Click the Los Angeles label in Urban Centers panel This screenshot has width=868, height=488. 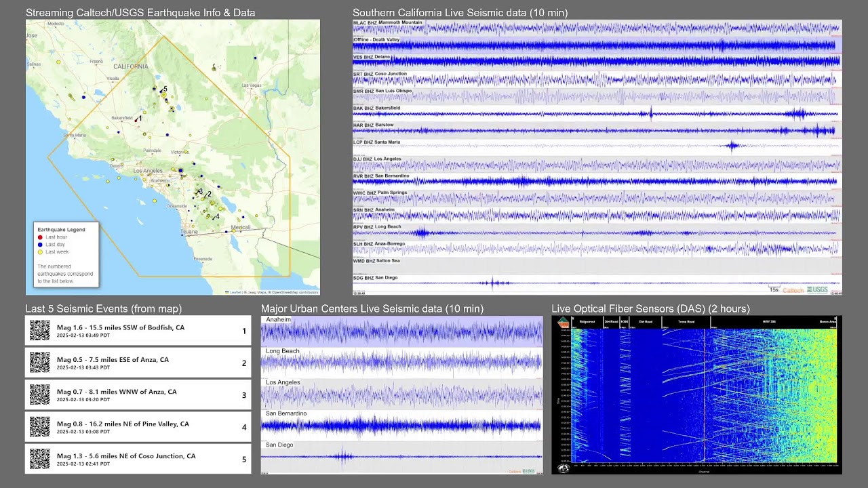pos(283,382)
